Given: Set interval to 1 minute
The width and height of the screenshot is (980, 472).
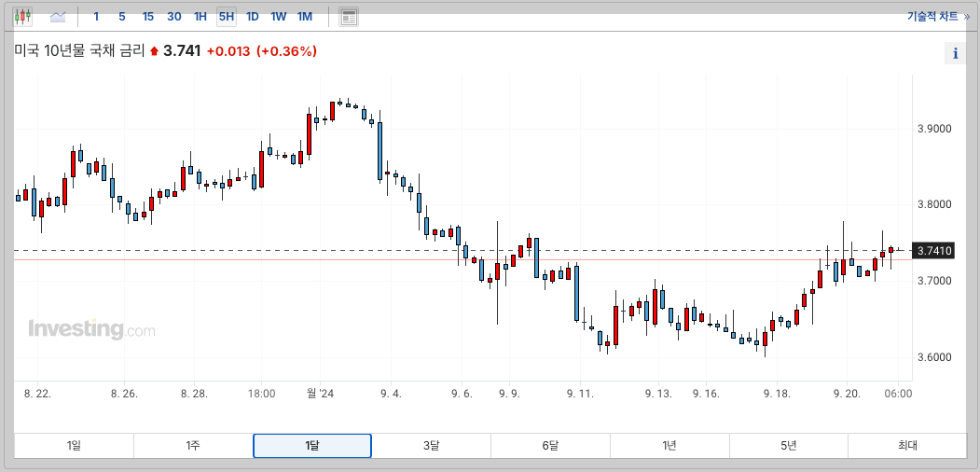Looking at the screenshot, I should point(96,17).
